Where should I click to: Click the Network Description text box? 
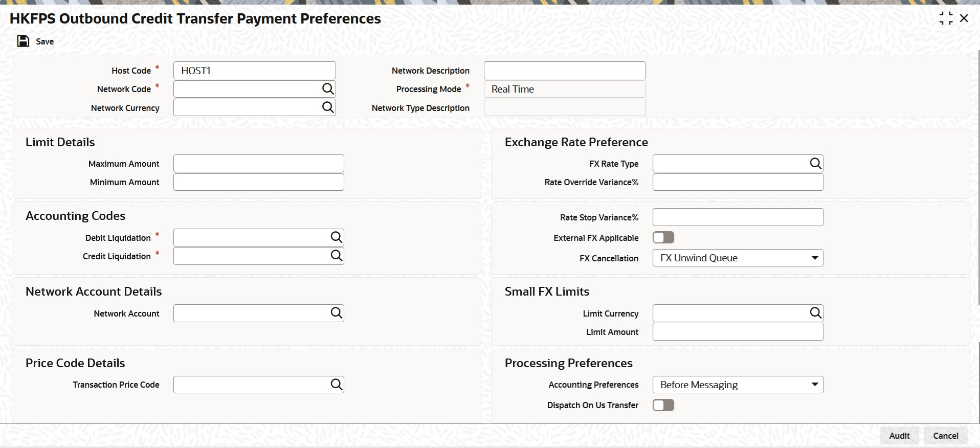(x=565, y=71)
